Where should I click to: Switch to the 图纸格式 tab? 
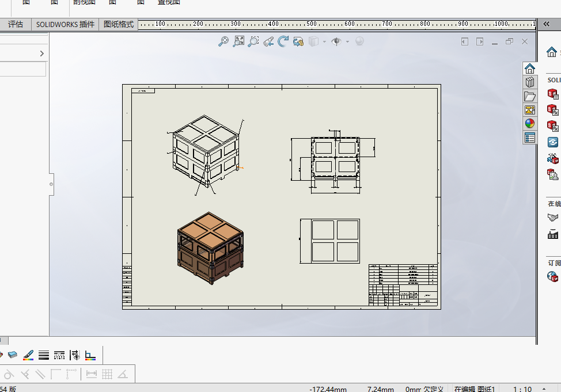(118, 24)
